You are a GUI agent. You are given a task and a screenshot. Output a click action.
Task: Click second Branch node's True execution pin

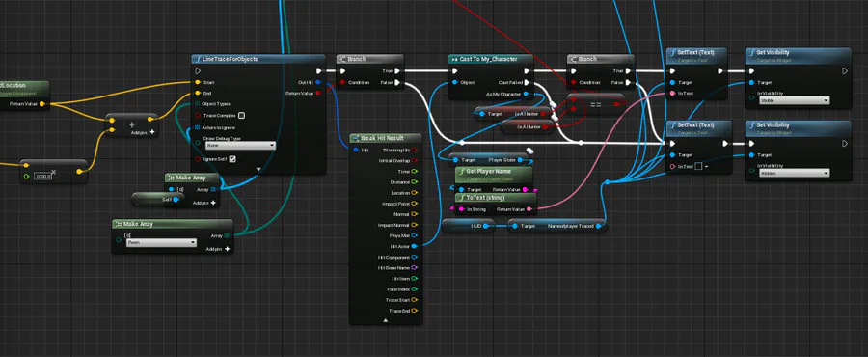point(628,70)
